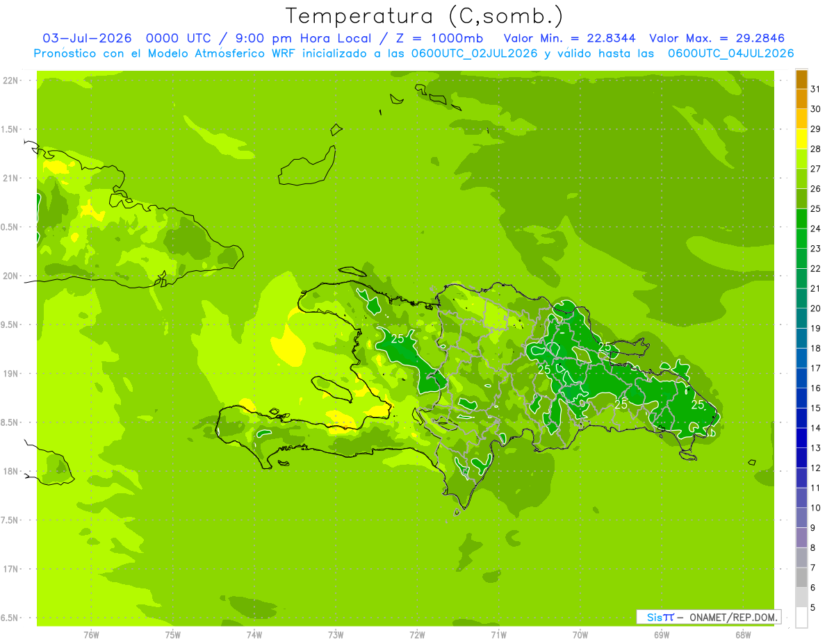Click the '21N' latitude axis label

tap(10, 178)
